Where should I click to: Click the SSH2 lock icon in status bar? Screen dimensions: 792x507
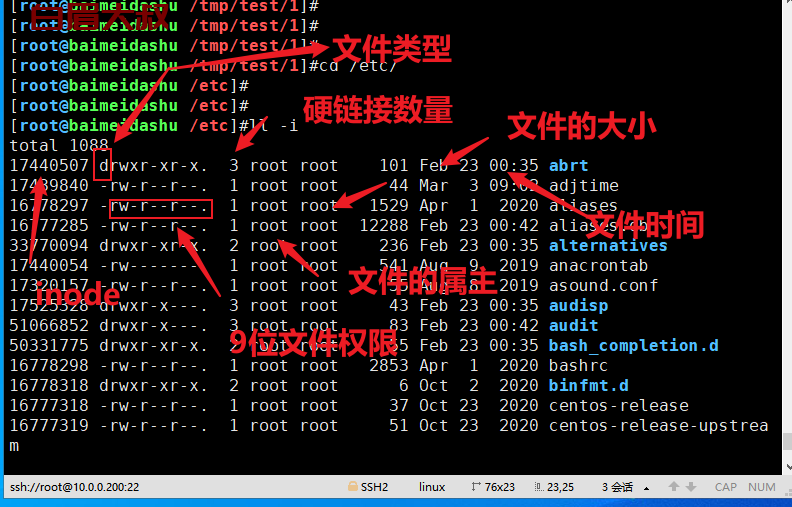pyautogui.click(x=352, y=487)
